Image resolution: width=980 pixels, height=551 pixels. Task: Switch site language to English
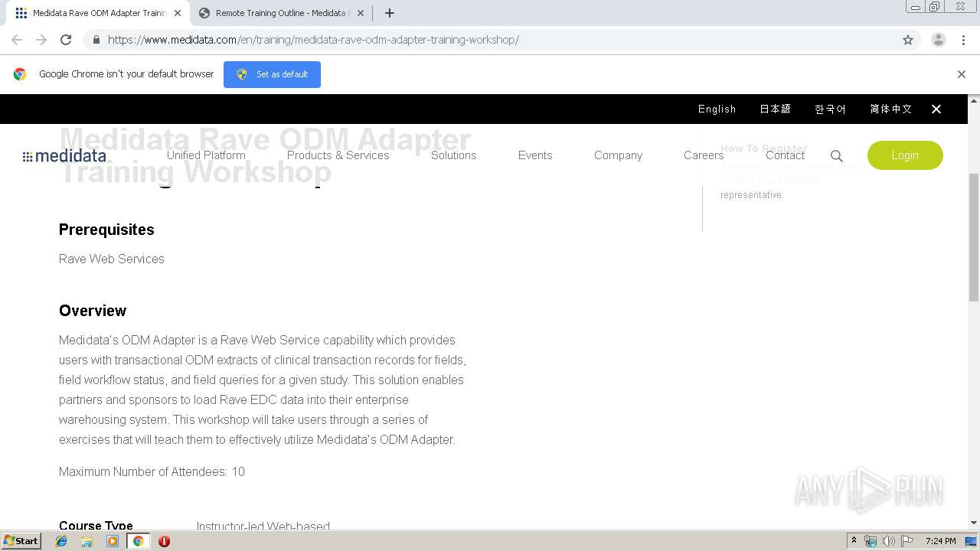(x=717, y=109)
